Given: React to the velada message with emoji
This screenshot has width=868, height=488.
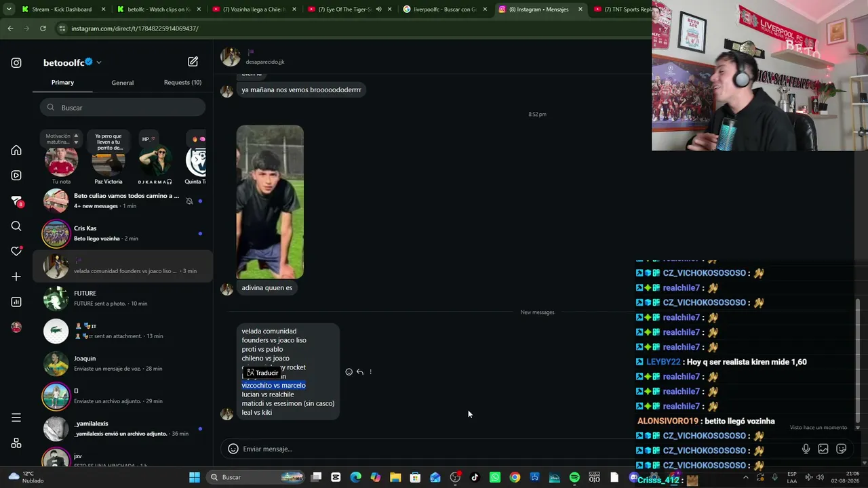Looking at the screenshot, I should pos(349,372).
